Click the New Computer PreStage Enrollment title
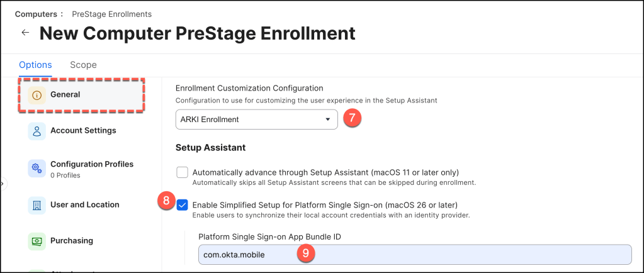The height and width of the screenshot is (273, 644). [197, 33]
